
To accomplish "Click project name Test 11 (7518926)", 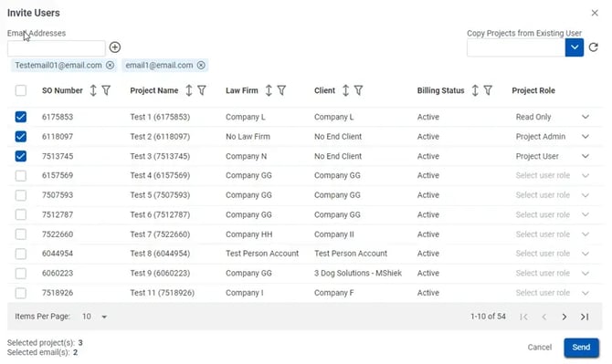I will [163, 293].
